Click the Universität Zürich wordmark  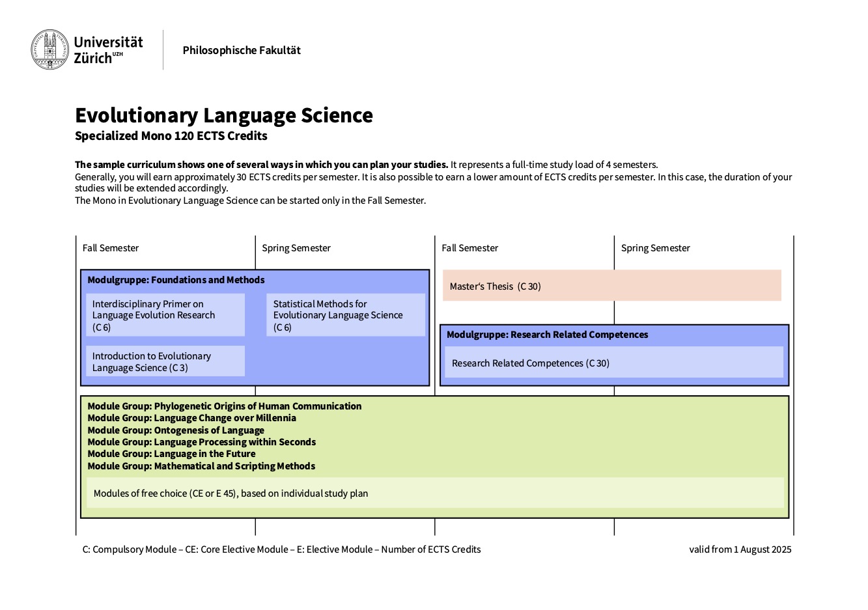pyautogui.click(x=108, y=50)
